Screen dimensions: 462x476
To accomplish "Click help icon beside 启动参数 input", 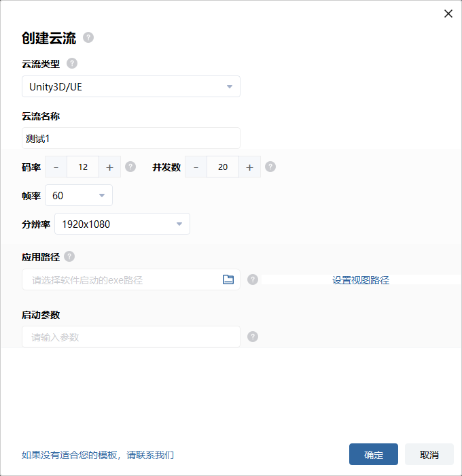I will pyautogui.click(x=253, y=337).
